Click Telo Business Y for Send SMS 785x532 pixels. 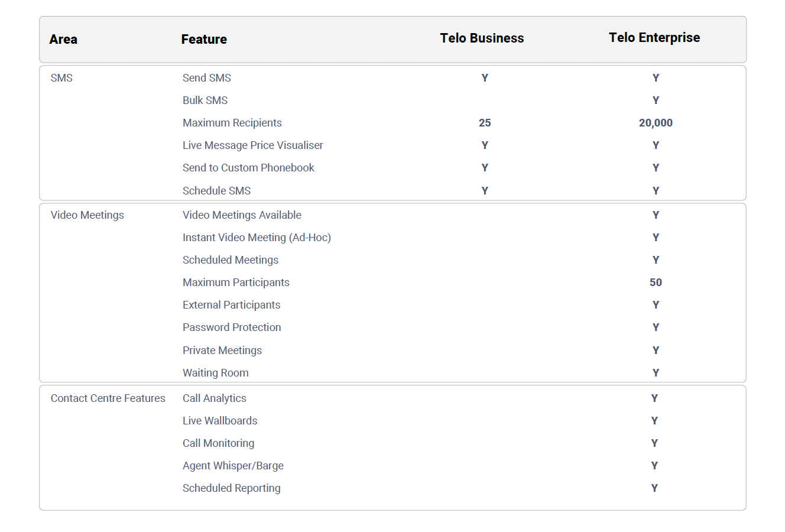click(485, 78)
